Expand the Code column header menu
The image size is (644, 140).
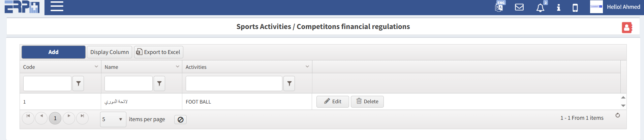96,67
